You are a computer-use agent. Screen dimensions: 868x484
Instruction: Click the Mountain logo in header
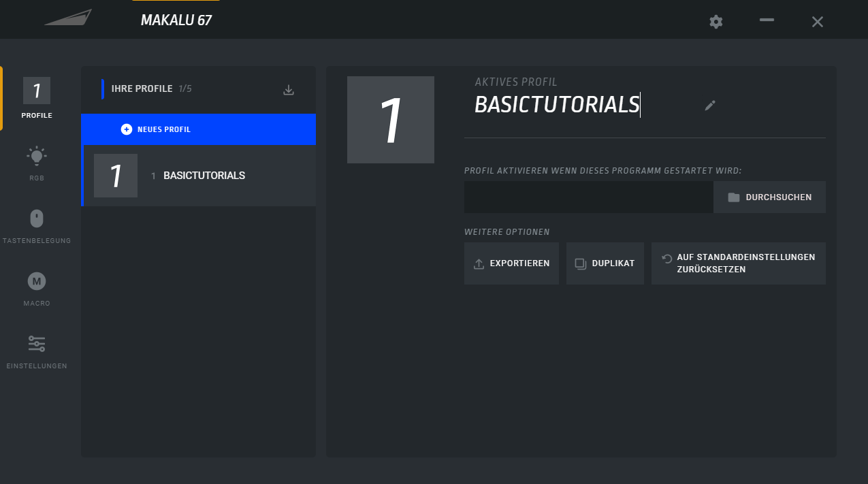[68, 18]
